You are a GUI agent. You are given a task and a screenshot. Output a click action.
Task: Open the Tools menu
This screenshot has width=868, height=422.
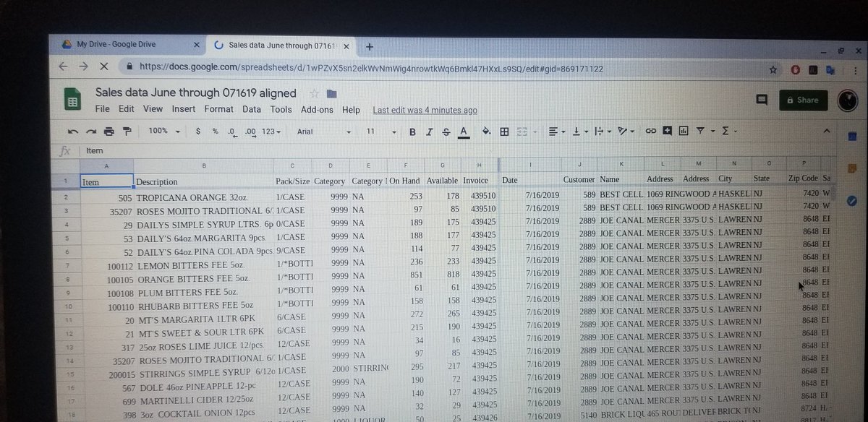tap(281, 110)
